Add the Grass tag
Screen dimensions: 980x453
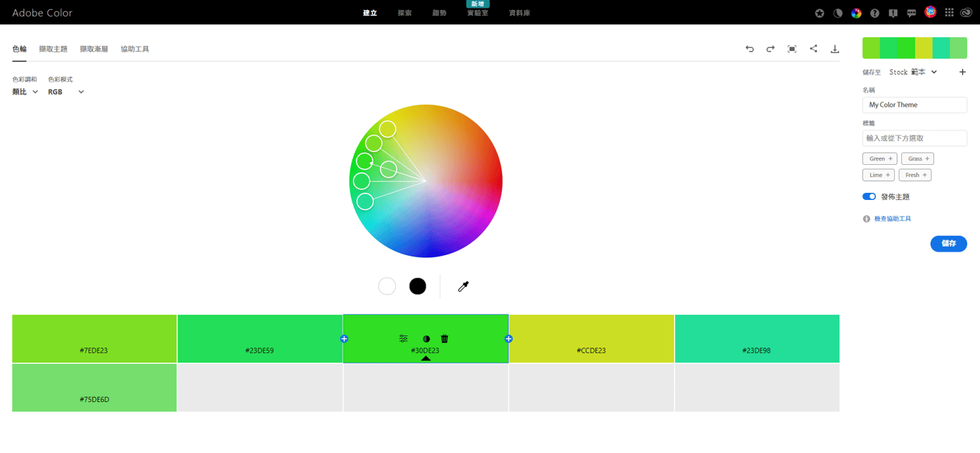click(918, 158)
